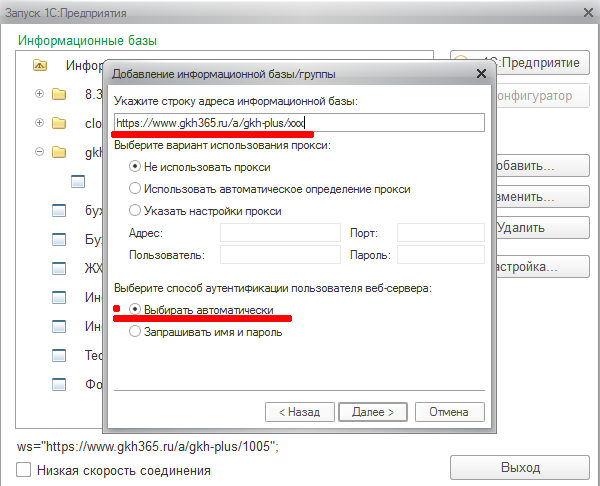Collapse the gkh folder in the tree
This screenshot has height=486, width=600.
[39, 152]
